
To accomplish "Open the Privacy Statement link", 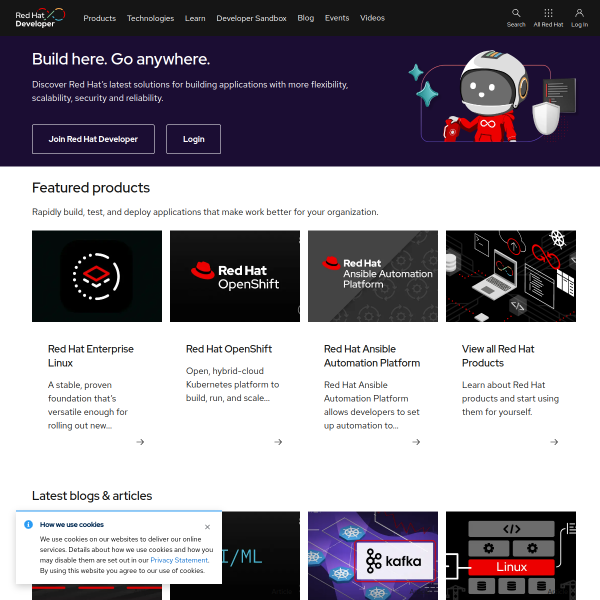I will click(180, 560).
